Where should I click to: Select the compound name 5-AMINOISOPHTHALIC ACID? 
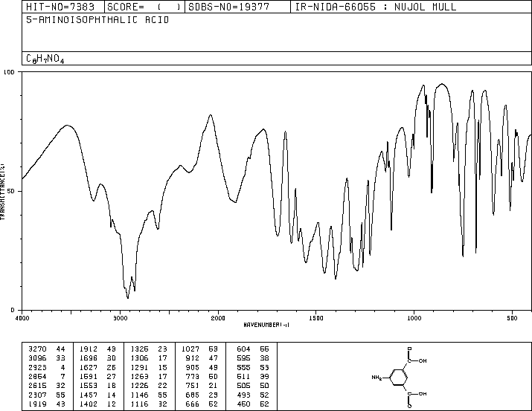(97, 20)
